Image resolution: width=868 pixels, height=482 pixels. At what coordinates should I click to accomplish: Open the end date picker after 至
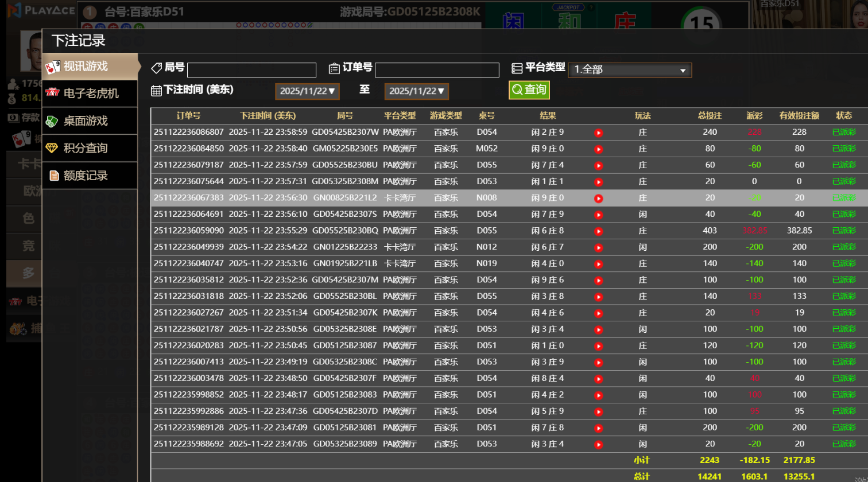416,91
